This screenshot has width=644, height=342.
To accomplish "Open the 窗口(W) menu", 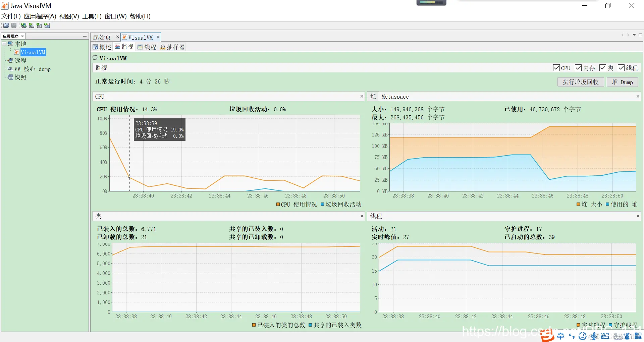I will [116, 16].
